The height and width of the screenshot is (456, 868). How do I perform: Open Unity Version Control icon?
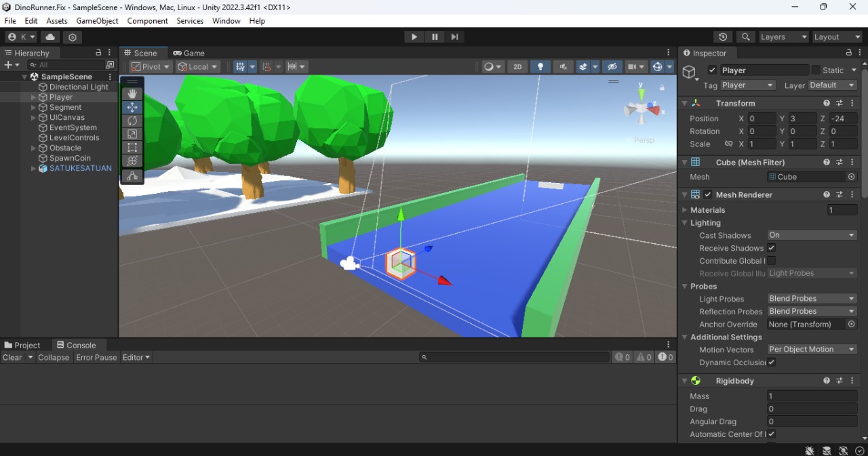pos(73,37)
